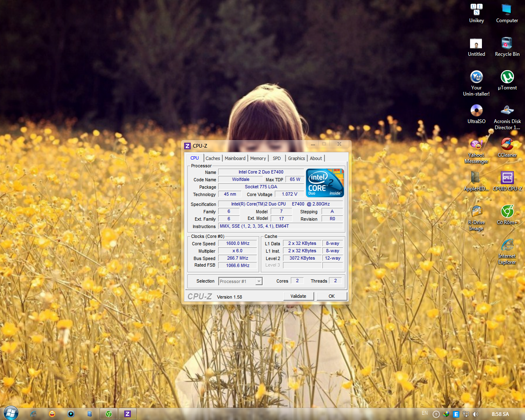The width and height of the screenshot is (525, 420).
Task: Switch to the Caches tab
Action: 213,158
